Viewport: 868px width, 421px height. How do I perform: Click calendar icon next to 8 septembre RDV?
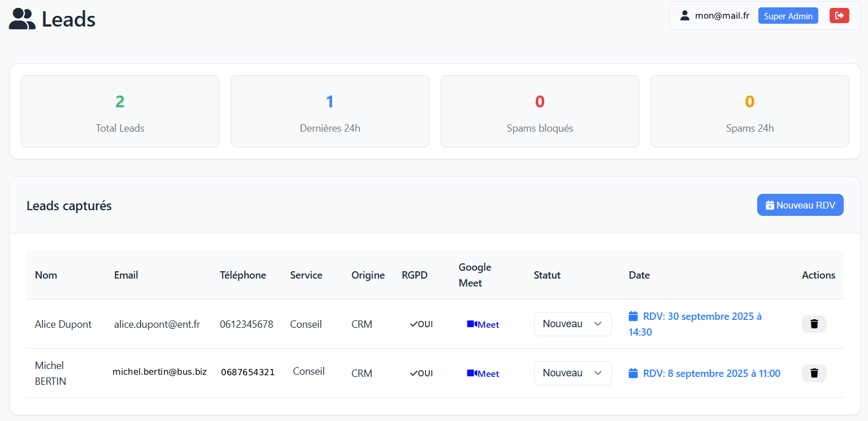(633, 373)
